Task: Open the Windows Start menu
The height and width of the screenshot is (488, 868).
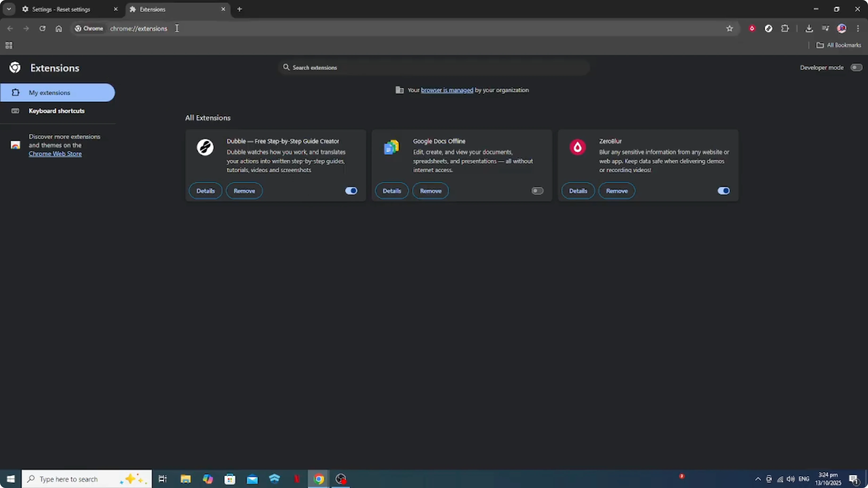Action: (x=11, y=479)
